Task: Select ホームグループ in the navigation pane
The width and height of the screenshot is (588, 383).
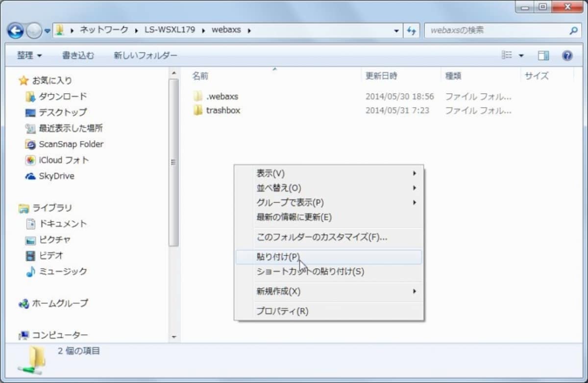Action: [x=60, y=303]
